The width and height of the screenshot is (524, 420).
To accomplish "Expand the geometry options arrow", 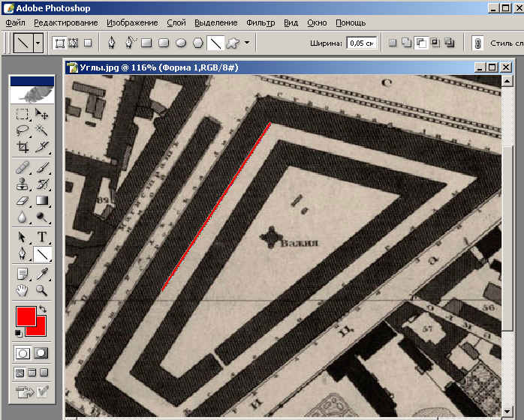I will click(246, 43).
